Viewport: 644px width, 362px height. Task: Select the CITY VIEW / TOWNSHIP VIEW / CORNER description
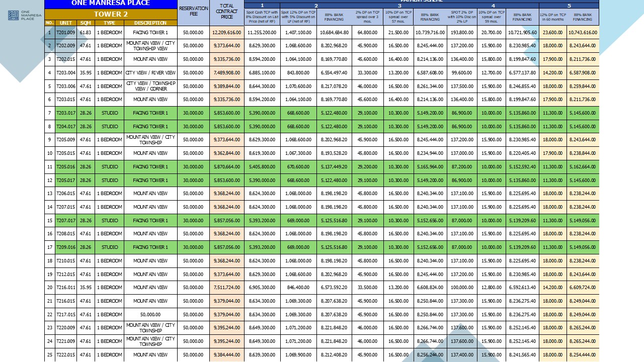click(151, 86)
